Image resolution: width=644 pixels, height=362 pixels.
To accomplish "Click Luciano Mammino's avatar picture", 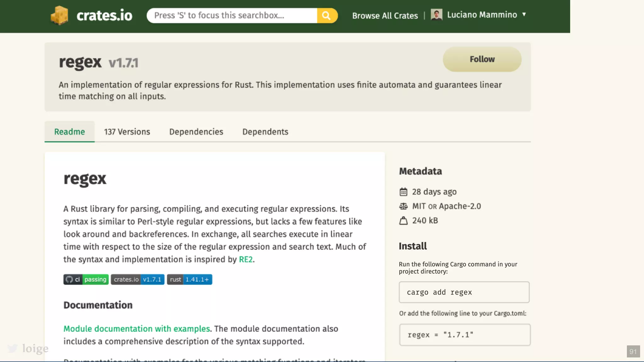I will [436, 14].
